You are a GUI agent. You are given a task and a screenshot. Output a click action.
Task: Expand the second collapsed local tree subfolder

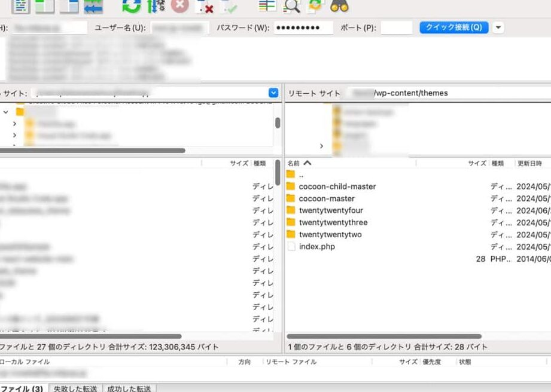14,135
